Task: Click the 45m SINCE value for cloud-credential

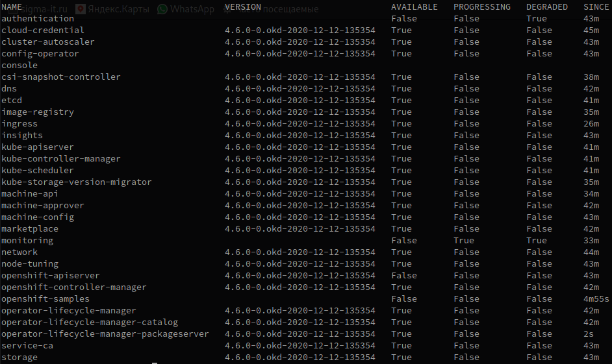Action: pyautogui.click(x=591, y=30)
